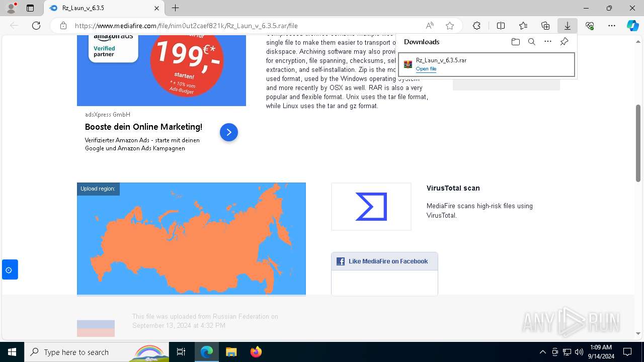Open Like MediaFire on Facebook link
This screenshot has width=644, height=362.
pos(388,261)
